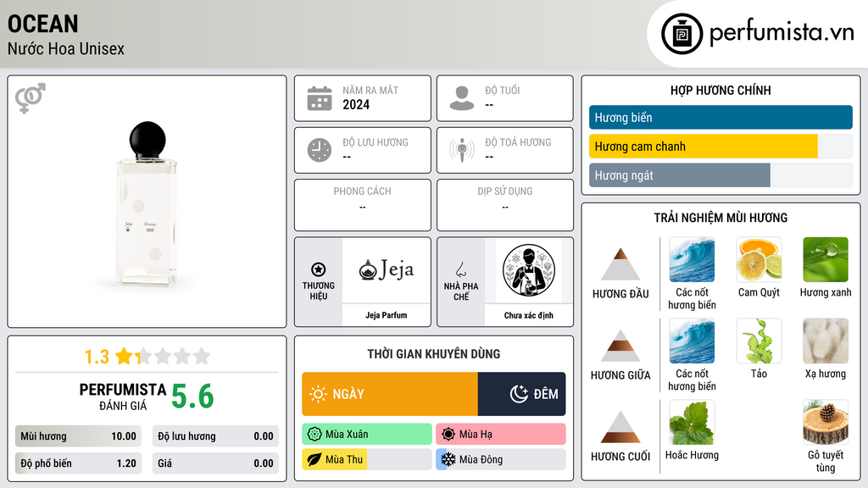The image size is (868, 488).
Task: Click the Jeja Parfum brand logo
Action: click(x=386, y=270)
